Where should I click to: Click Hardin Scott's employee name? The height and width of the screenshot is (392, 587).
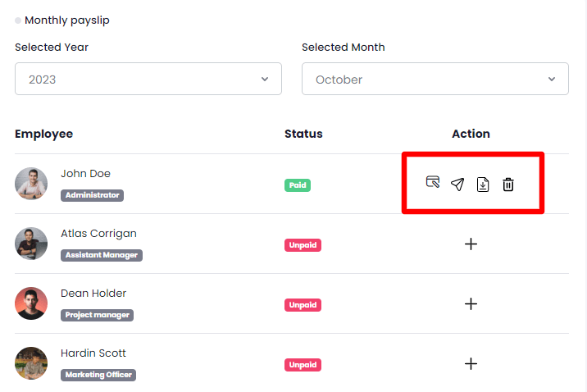pyautogui.click(x=93, y=353)
